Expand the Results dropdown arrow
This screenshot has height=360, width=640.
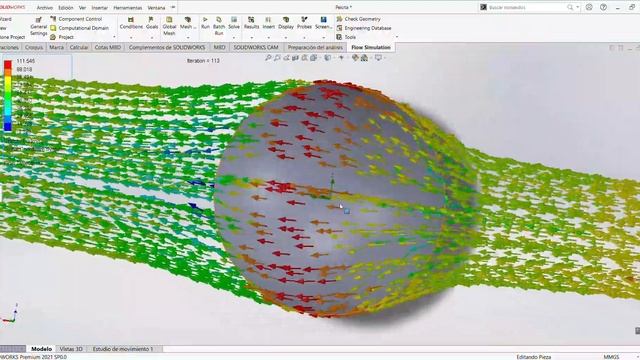[x=251, y=38]
